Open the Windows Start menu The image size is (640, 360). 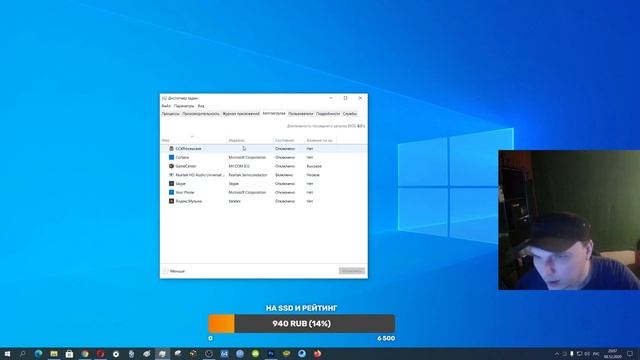pos(7,354)
